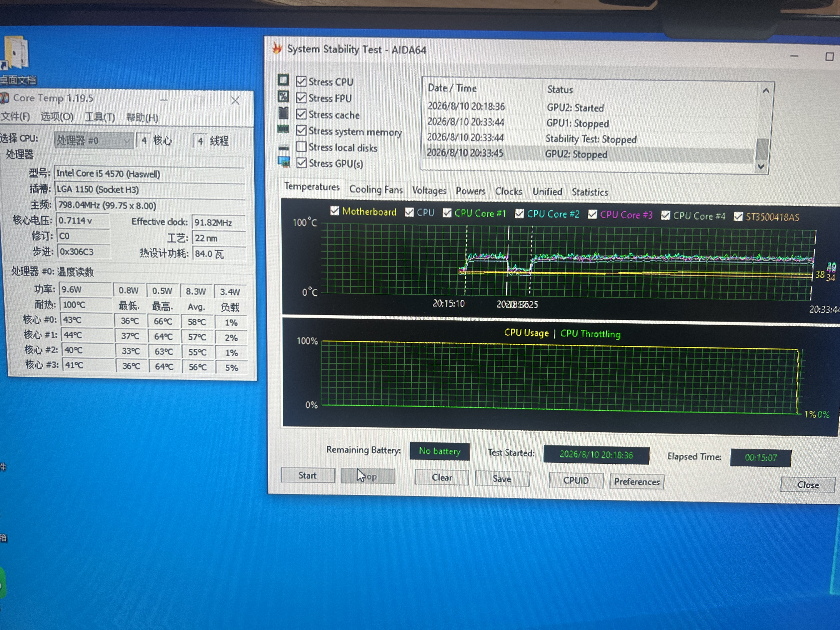
Task: Switch to the Cooling Fans tab
Action: (x=376, y=189)
